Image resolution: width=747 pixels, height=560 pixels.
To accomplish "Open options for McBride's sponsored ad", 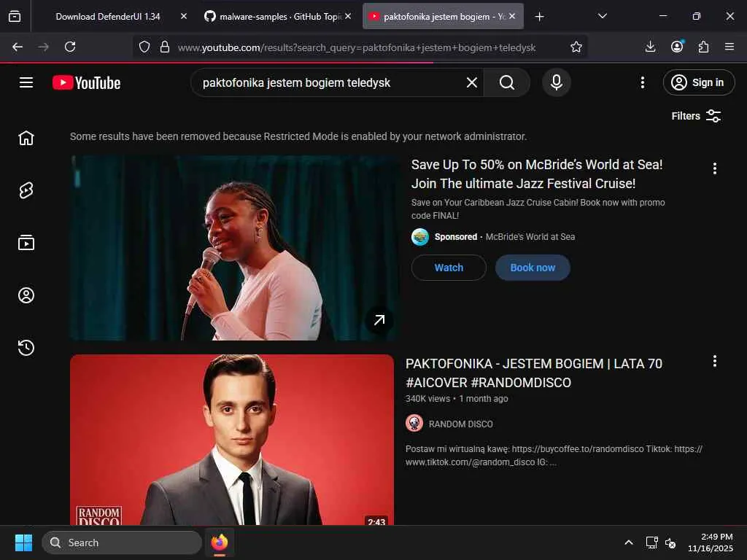I will click(x=715, y=168).
